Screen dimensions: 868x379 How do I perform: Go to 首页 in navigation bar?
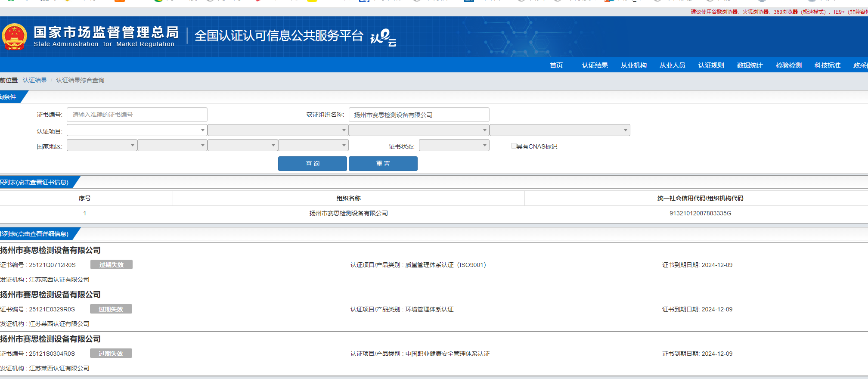point(556,65)
